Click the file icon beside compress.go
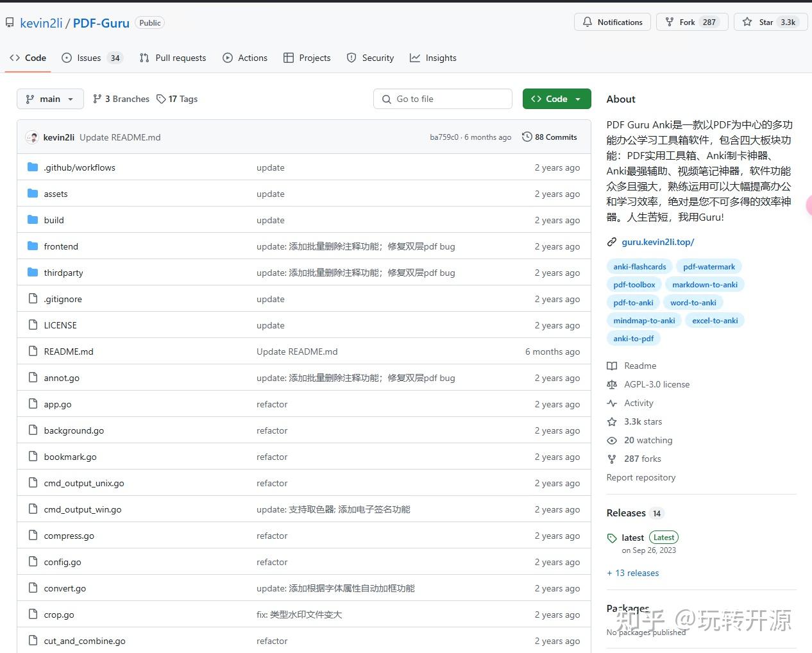This screenshot has width=812, height=653. (x=33, y=536)
